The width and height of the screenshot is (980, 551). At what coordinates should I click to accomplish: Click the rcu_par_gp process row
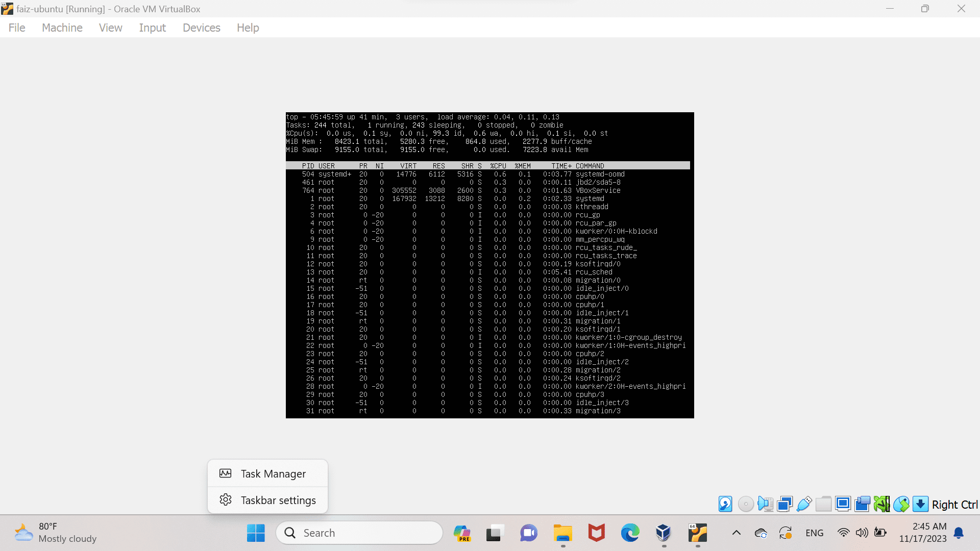(488, 223)
